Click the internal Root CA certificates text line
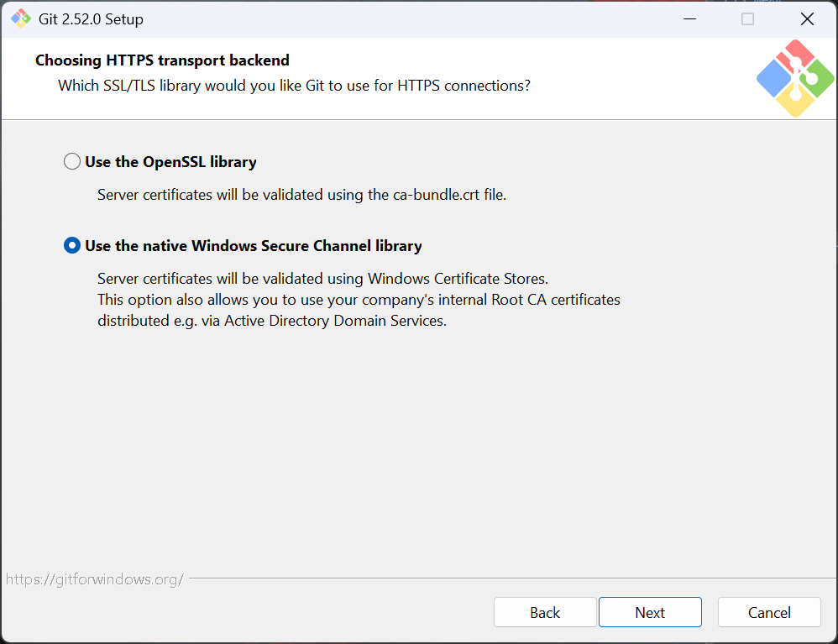 pos(359,300)
